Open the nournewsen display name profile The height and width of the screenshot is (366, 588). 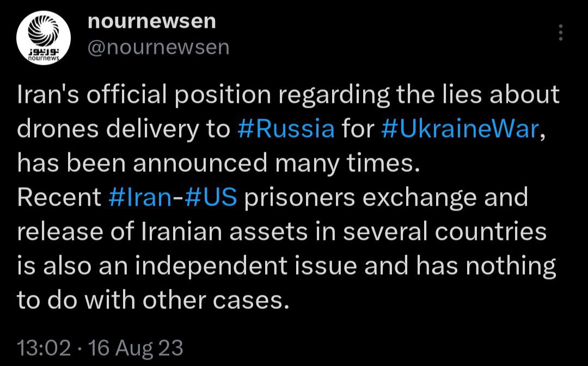tap(152, 21)
